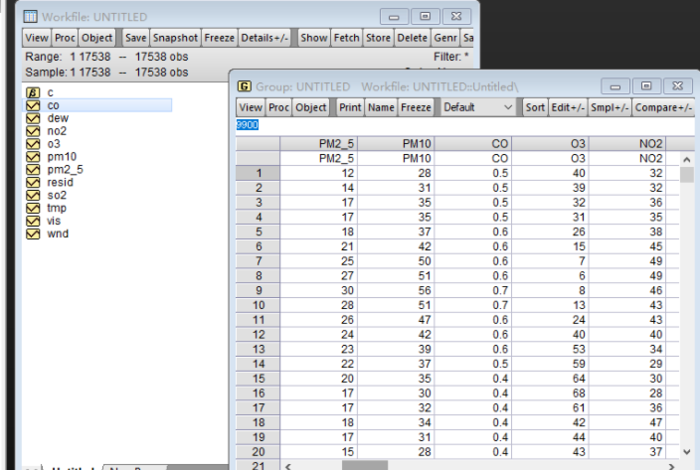Open the Default display dropdown
The width and height of the screenshot is (700, 470).
(478, 107)
